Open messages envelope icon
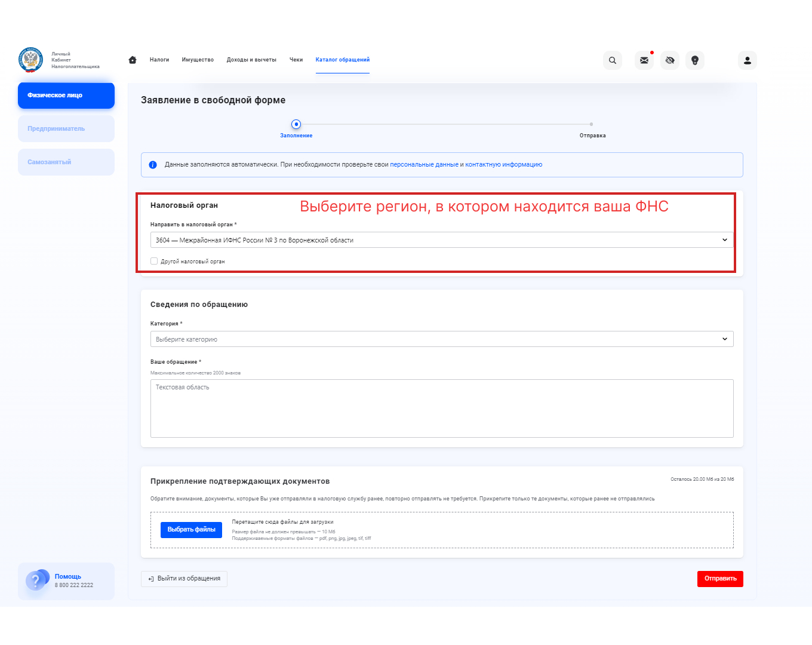Viewport: 812px width, 645px height. tap(644, 60)
